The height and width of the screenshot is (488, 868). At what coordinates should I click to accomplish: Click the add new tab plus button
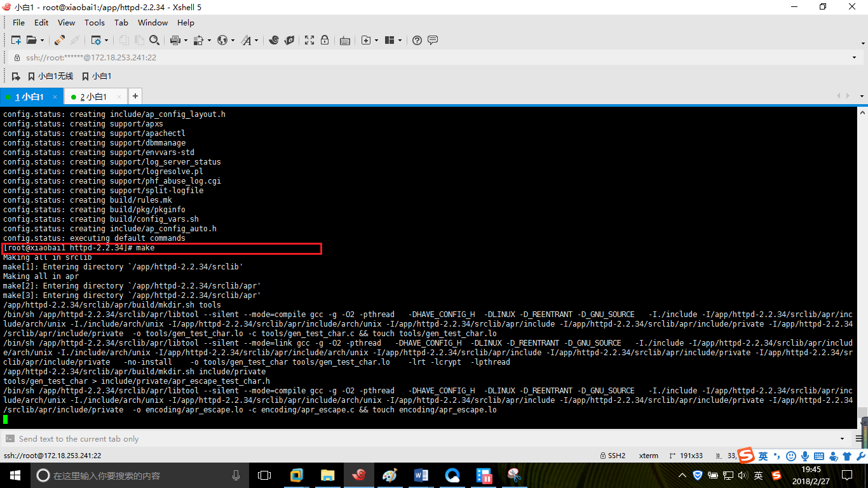pos(135,97)
